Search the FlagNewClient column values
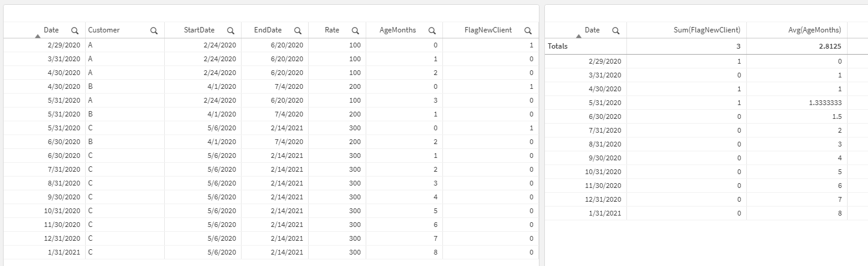868x266 pixels. coord(528,30)
